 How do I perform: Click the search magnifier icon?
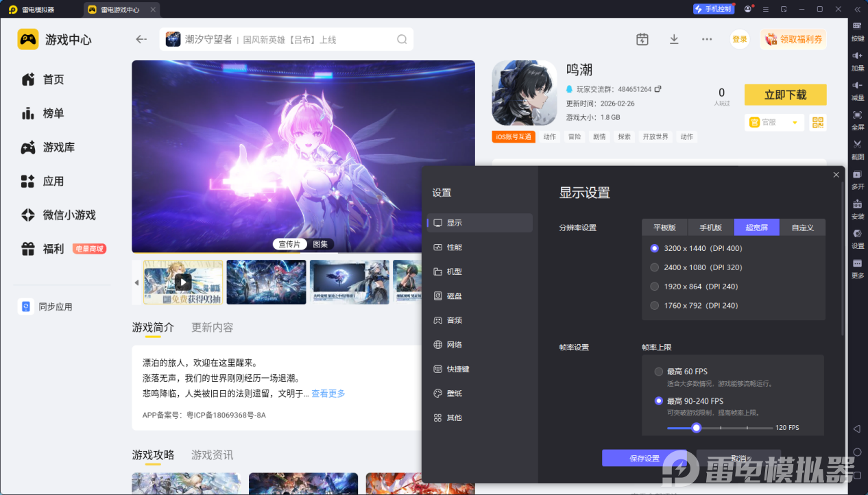pyautogui.click(x=402, y=39)
